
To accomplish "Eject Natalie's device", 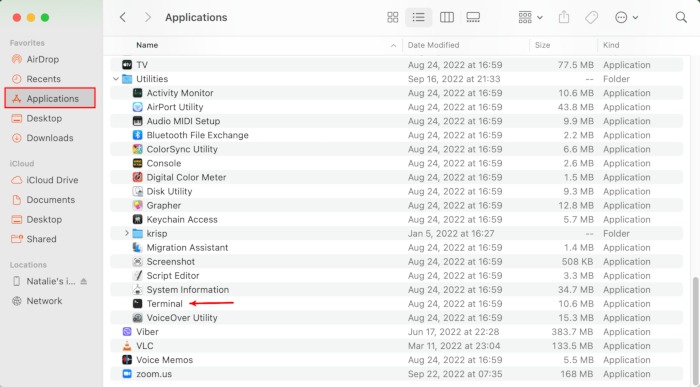I will [x=83, y=281].
